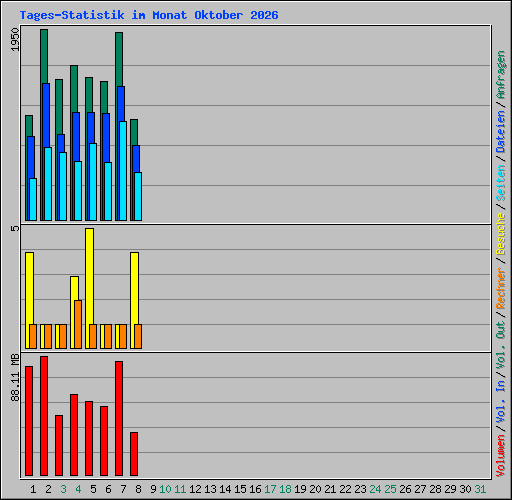Click the cyan Seiten bar for day 1
Image resolution: width=512 pixels, height=500 pixels.
coord(33,199)
